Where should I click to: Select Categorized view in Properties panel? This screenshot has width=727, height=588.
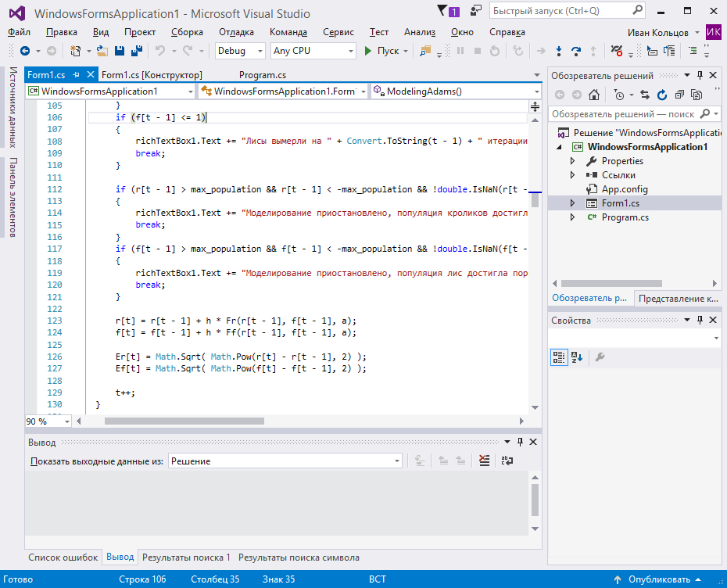click(x=559, y=357)
